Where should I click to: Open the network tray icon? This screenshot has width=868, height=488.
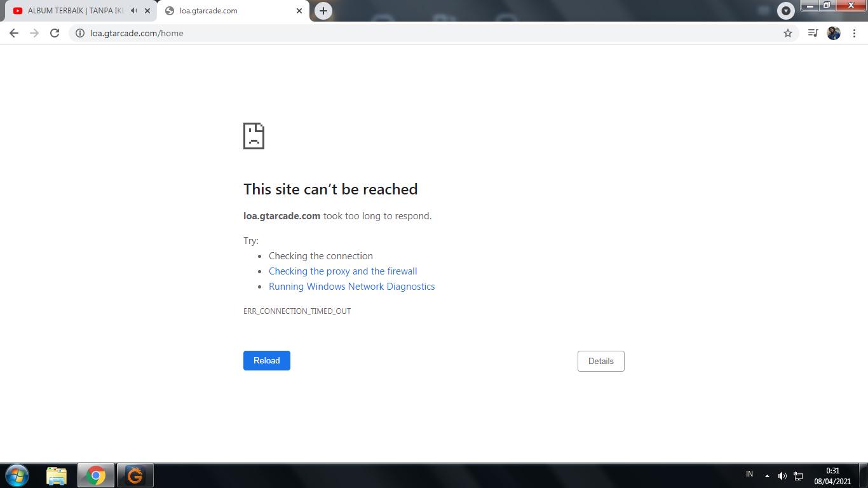click(798, 476)
